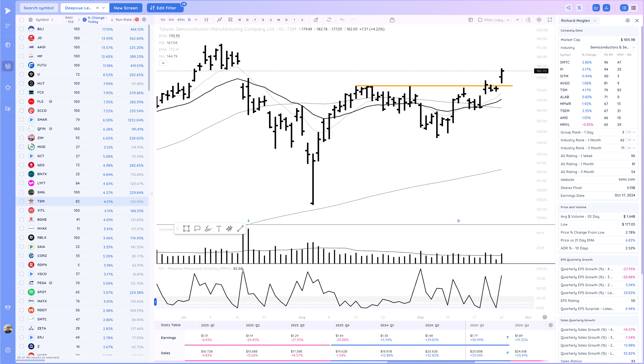The height and width of the screenshot is (364, 644).
Task: Check the checkbox next to BILI
Action: pyautogui.click(x=22, y=29)
